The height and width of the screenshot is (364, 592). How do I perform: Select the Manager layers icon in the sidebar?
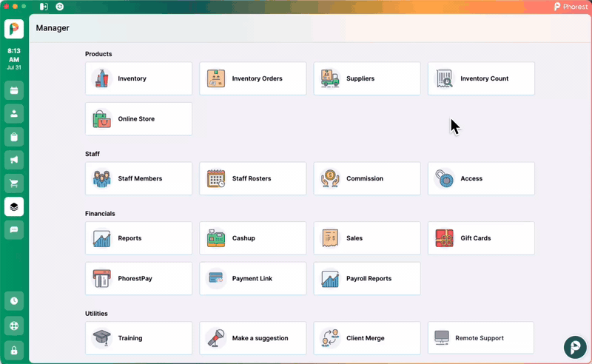(x=14, y=207)
